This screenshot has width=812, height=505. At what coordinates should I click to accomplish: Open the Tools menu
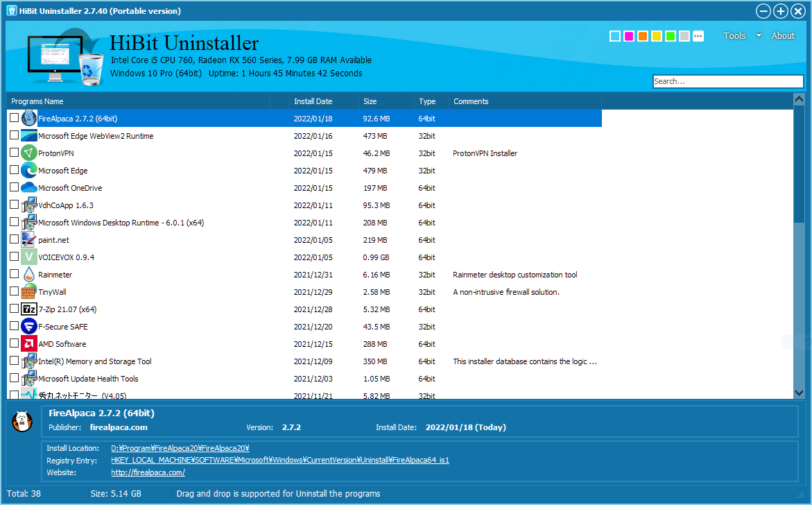pos(734,36)
